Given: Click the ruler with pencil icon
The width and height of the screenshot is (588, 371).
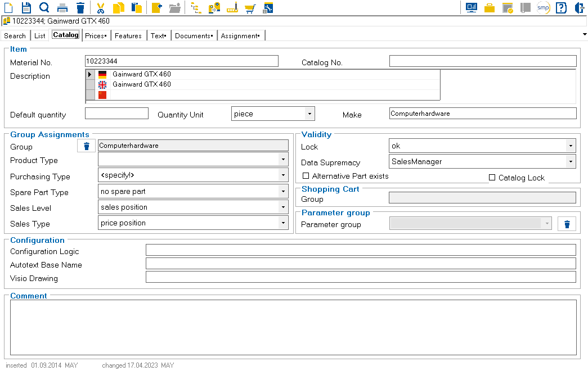Looking at the screenshot, I should 232,7.
